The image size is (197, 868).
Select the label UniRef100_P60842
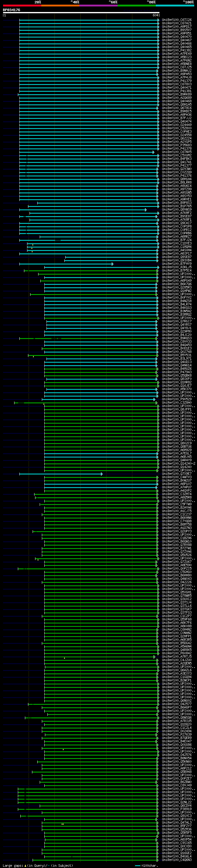click(177, 653)
